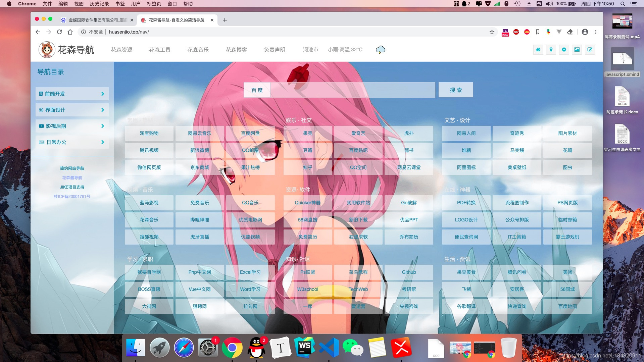The height and width of the screenshot is (362, 644).
Task: Click the location pin icon in header
Action: 551,50
